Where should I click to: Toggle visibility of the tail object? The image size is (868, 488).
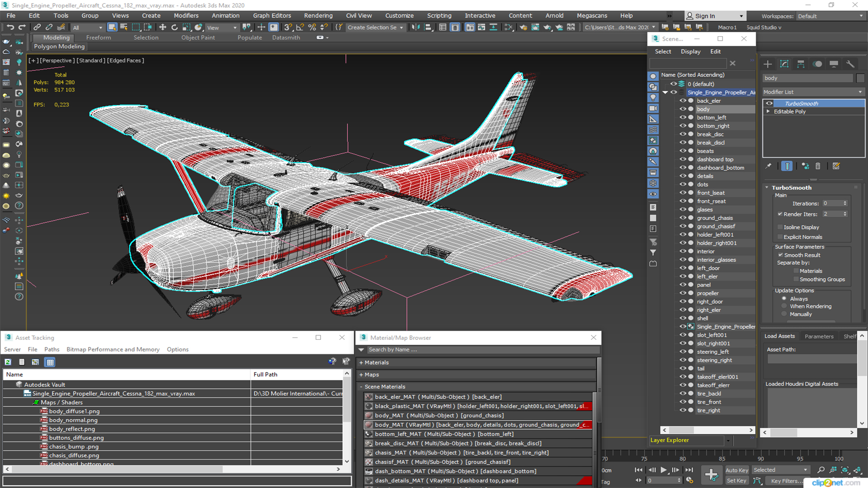click(x=683, y=369)
